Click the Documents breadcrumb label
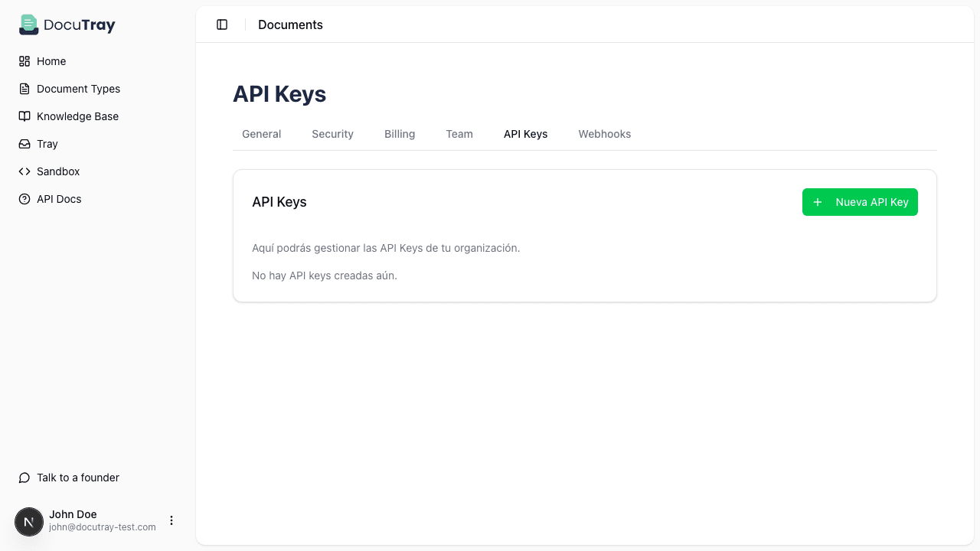The image size is (980, 551). (290, 24)
